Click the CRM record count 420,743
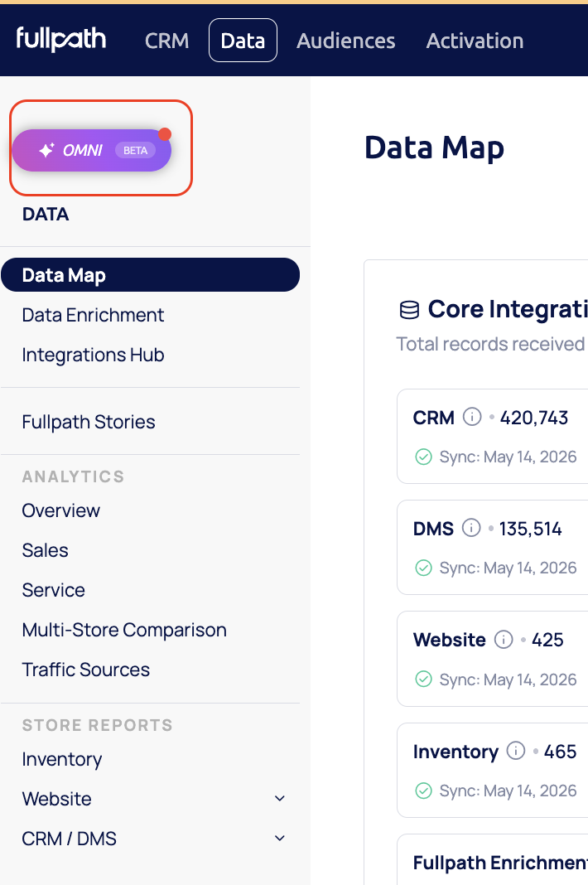 tap(534, 418)
